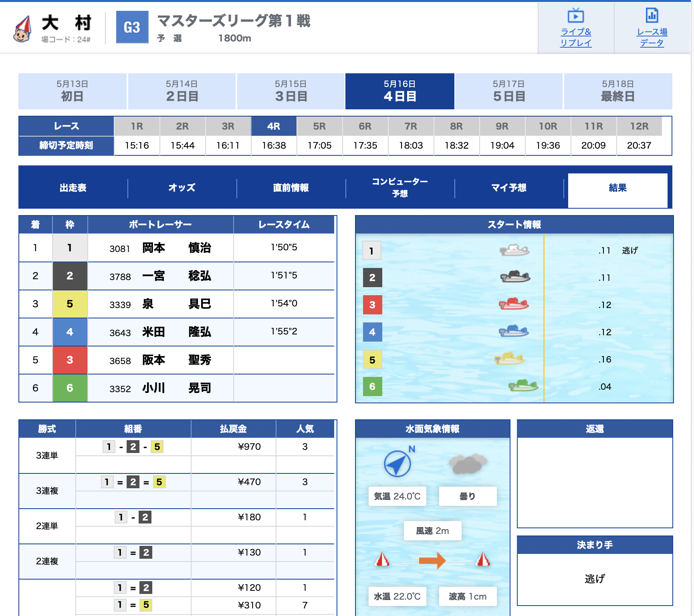The width and height of the screenshot is (694, 616).
Task: Click the cloudy weather icon
Action: click(x=467, y=464)
